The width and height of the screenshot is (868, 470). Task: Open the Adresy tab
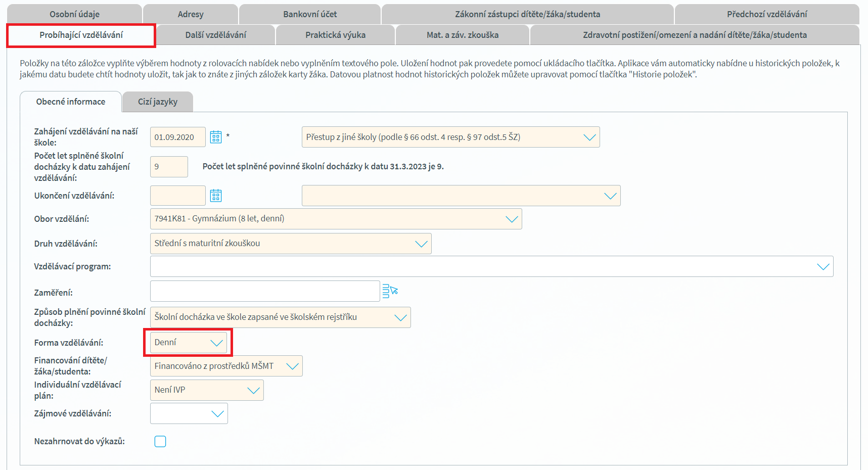point(191,14)
